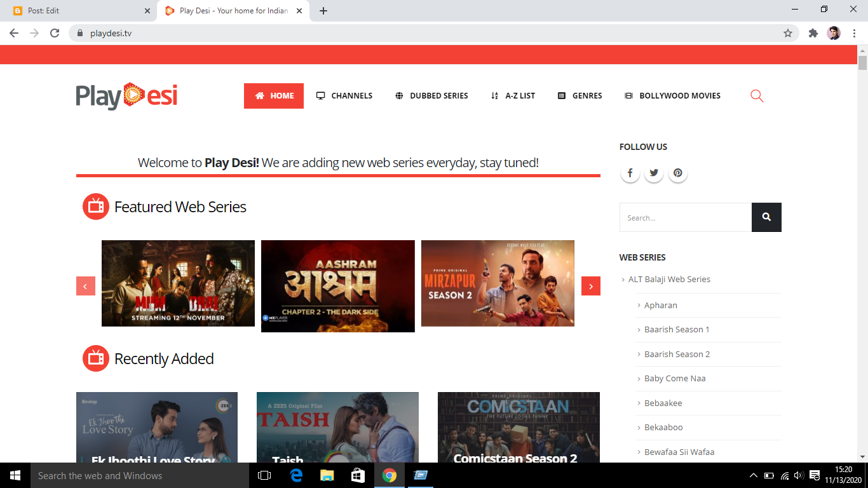Click the sidebar Search... input field

(686, 217)
